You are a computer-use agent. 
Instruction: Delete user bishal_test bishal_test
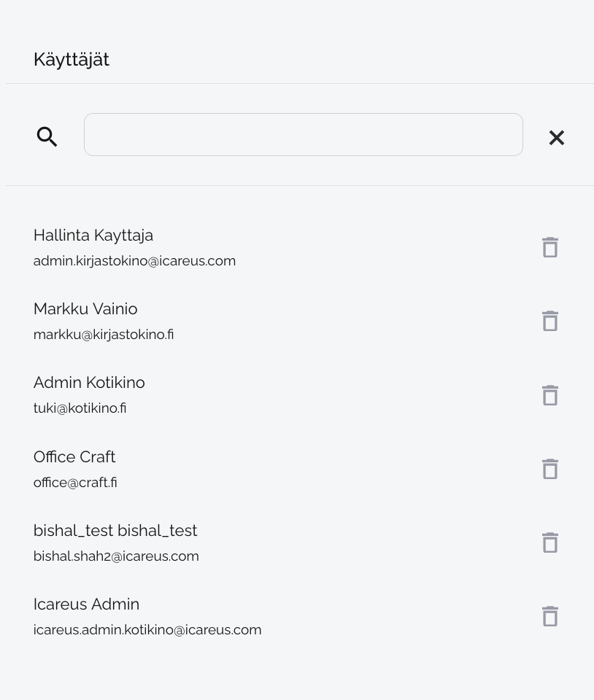[x=550, y=542]
